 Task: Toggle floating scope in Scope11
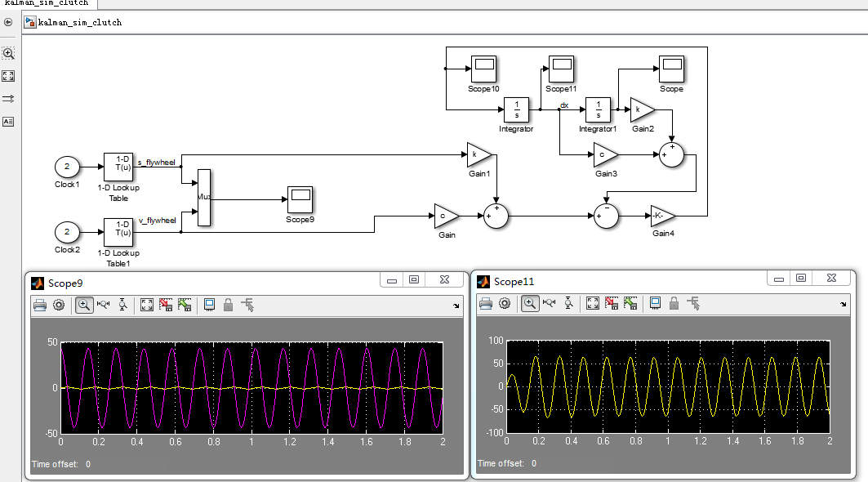point(656,303)
